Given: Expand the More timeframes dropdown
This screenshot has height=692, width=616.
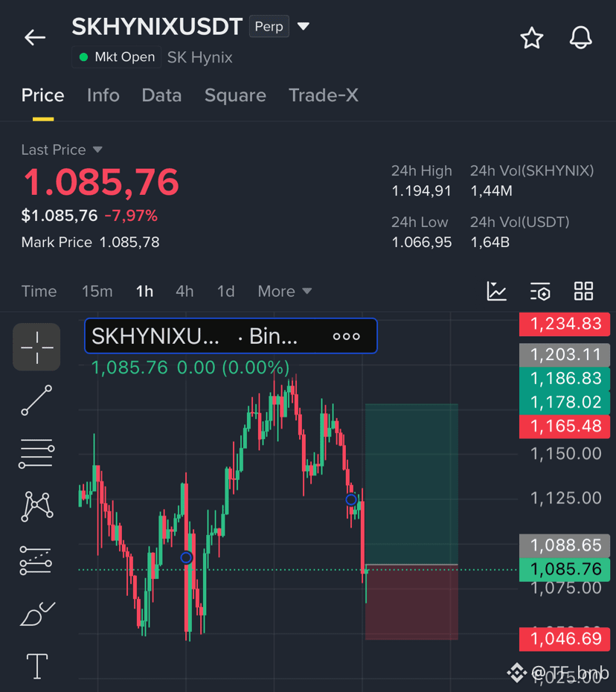Looking at the screenshot, I should coord(285,291).
